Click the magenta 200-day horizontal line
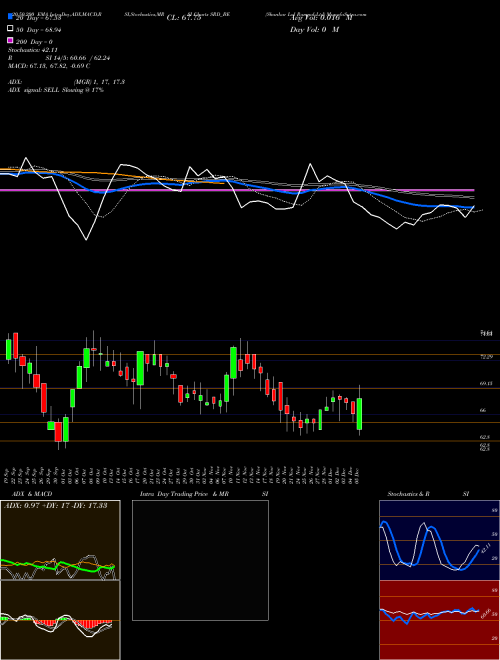500x660 pixels. pyautogui.click(x=237, y=190)
